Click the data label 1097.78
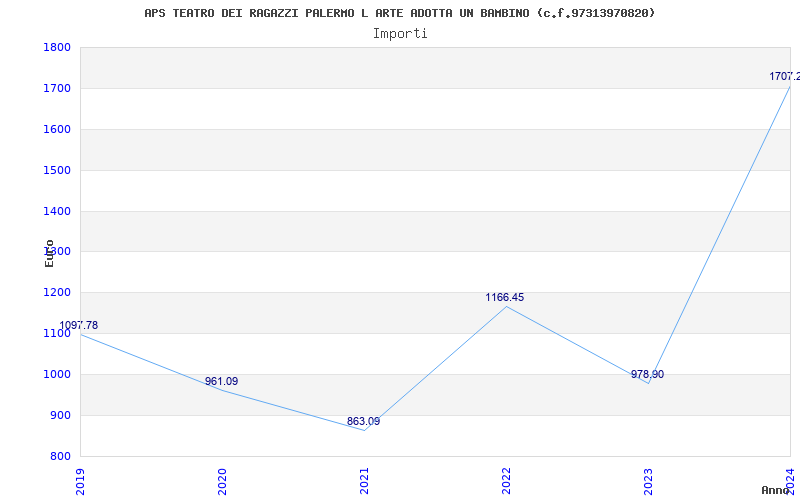This screenshot has width=800, height=500. [79, 326]
